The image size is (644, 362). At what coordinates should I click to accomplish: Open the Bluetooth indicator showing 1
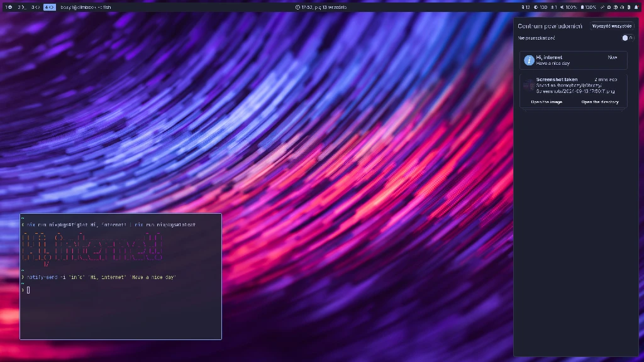coord(554,7)
